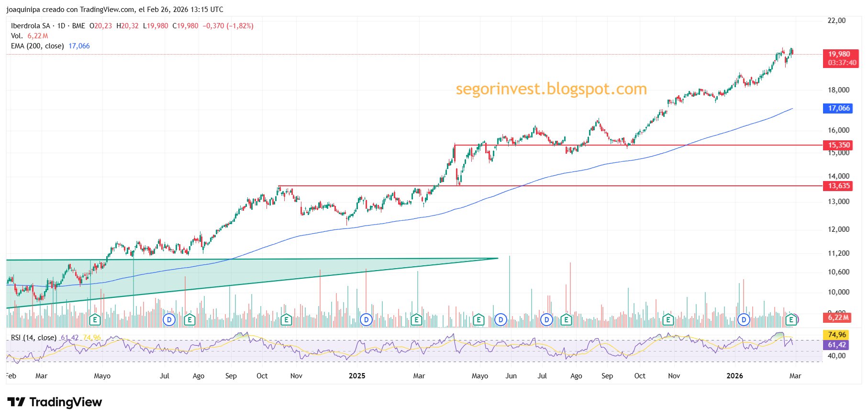Select the closing value C19,980 in the header
The width and height of the screenshot is (868, 420).
(x=185, y=26)
